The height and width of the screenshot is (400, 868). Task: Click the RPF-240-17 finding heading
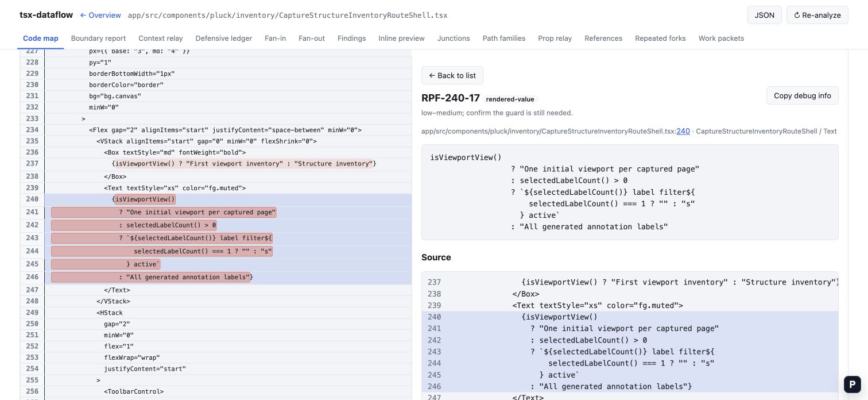(x=451, y=98)
